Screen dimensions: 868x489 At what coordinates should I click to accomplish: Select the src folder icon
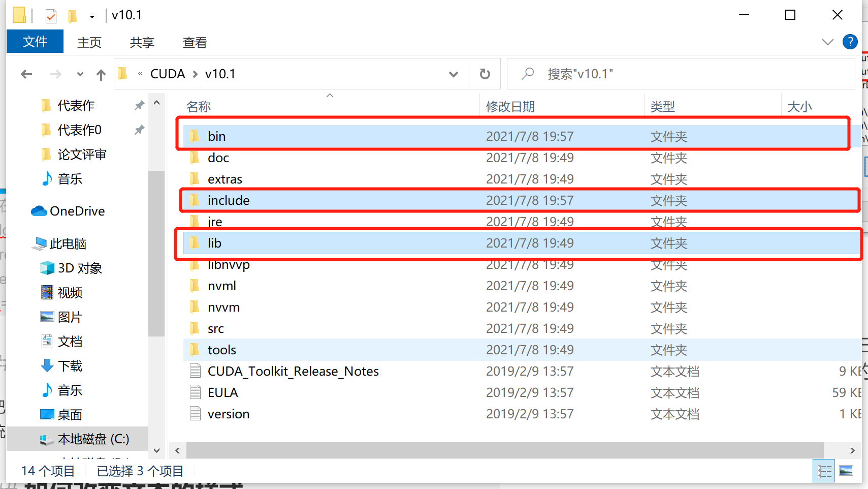tap(195, 328)
